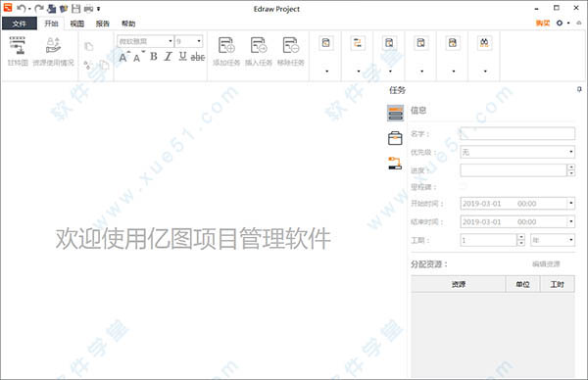Screen dimensions: 588x380
Task: Click the new document icon beside Redo
Action: [51, 8]
